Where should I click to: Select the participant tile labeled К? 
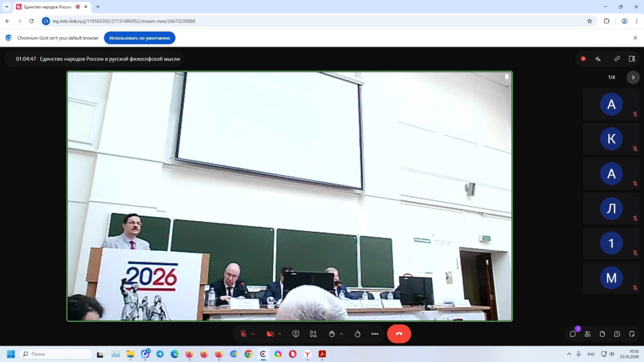pos(611,139)
